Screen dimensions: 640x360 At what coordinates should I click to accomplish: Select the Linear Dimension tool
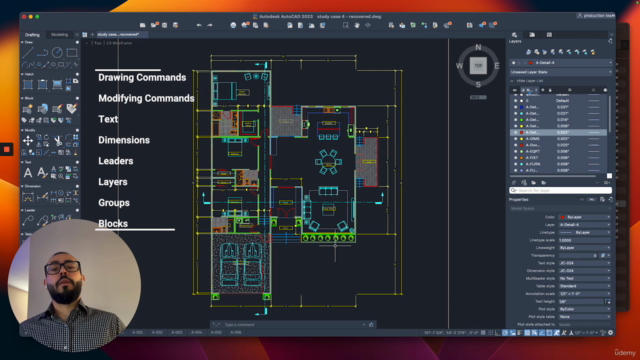click(x=28, y=197)
